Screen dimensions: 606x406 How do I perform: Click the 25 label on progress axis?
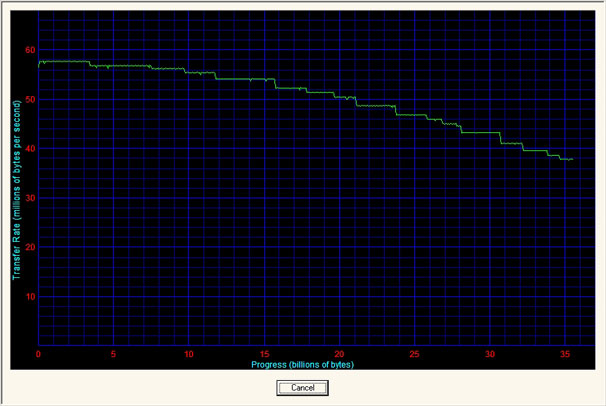point(414,354)
